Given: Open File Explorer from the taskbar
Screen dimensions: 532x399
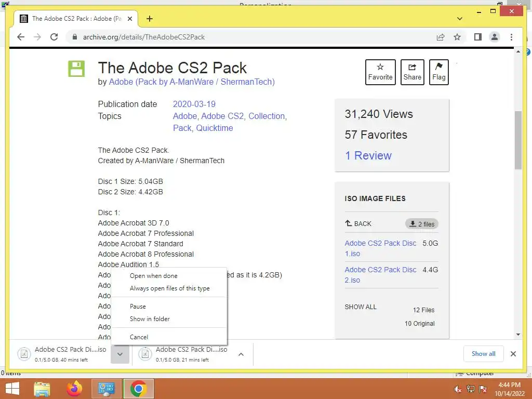Looking at the screenshot, I should [x=42, y=389].
